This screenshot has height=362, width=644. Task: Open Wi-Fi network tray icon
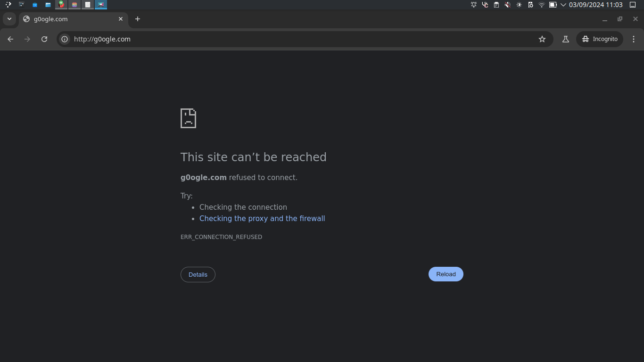point(542,5)
